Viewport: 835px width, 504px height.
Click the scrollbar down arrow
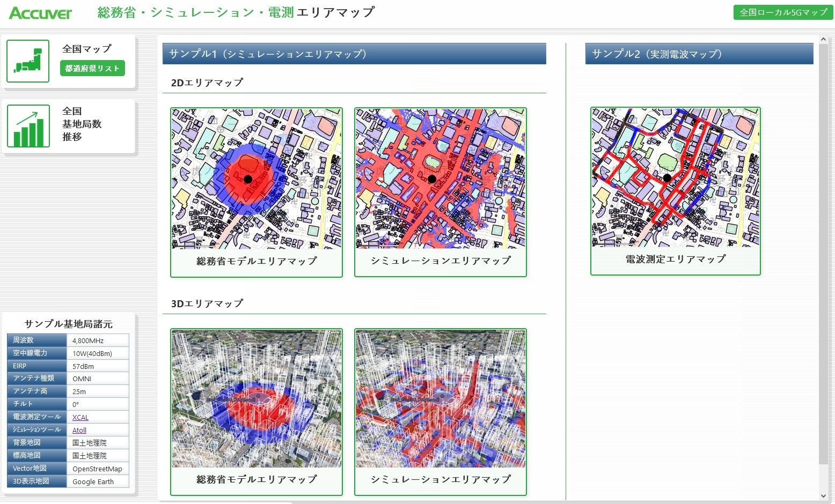pos(824,496)
